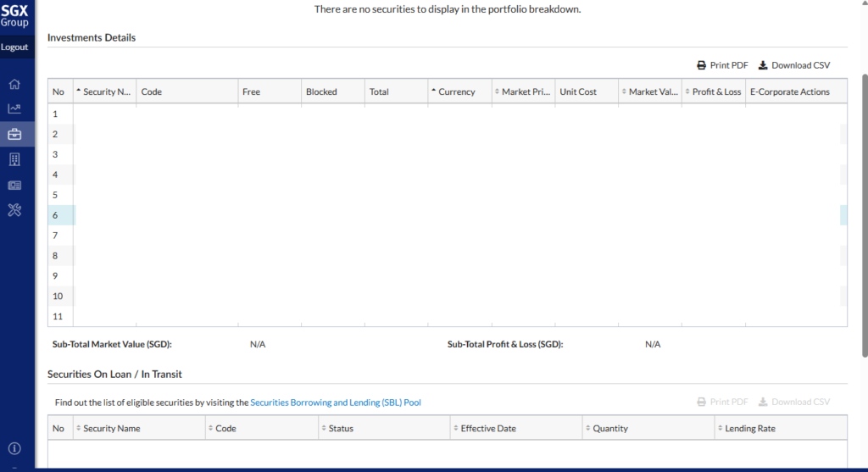Click the No header in Investments Details table

(x=58, y=92)
